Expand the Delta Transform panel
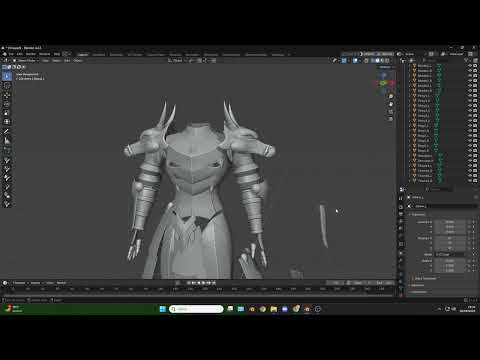Image resolution: width=480 pixels, height=360 pixels. 425,278
